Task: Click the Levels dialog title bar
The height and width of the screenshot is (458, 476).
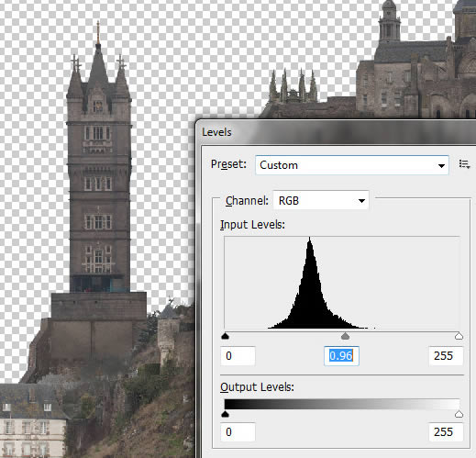Action: [x=336, y=132]
